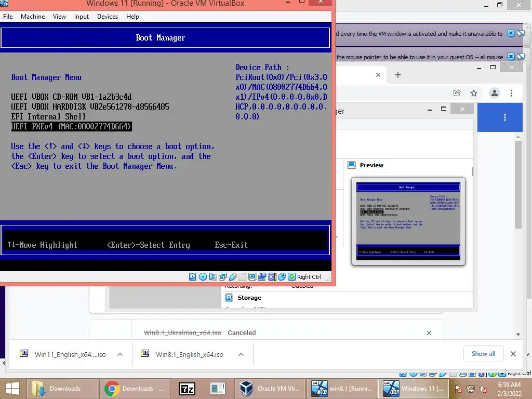
Task: Open a new Chrome tab
Action: 398,75
